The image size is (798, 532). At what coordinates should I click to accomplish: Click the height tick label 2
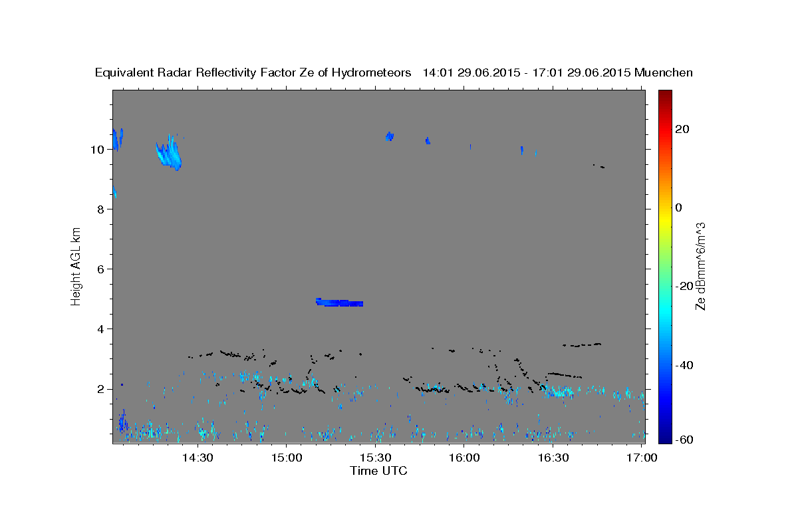tap(100, 389)
